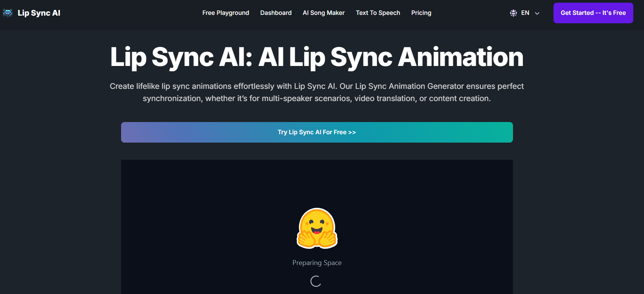The image size is (644, 294).
Task: Click the description paragraph about lifelike animations
Action: coord(317,92)
